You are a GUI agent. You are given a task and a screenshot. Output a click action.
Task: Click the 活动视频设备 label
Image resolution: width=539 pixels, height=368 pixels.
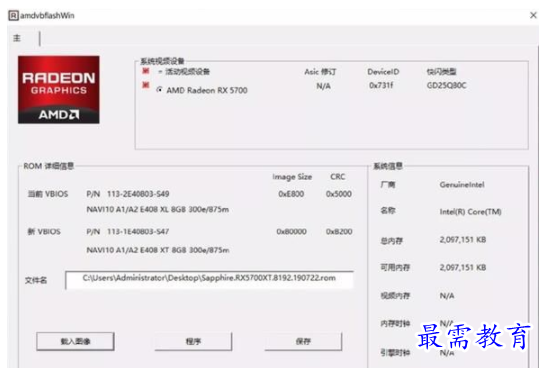(x=188, y=71)
